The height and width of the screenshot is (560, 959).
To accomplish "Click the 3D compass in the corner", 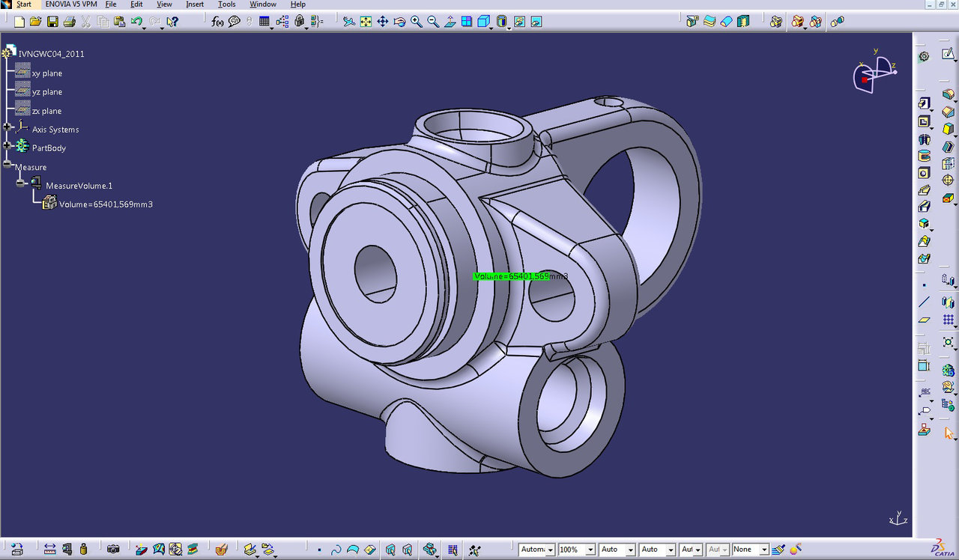I will click(874, 73).
